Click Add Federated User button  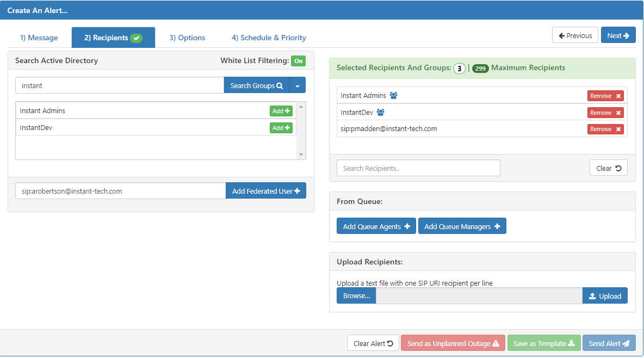[266, 191]
